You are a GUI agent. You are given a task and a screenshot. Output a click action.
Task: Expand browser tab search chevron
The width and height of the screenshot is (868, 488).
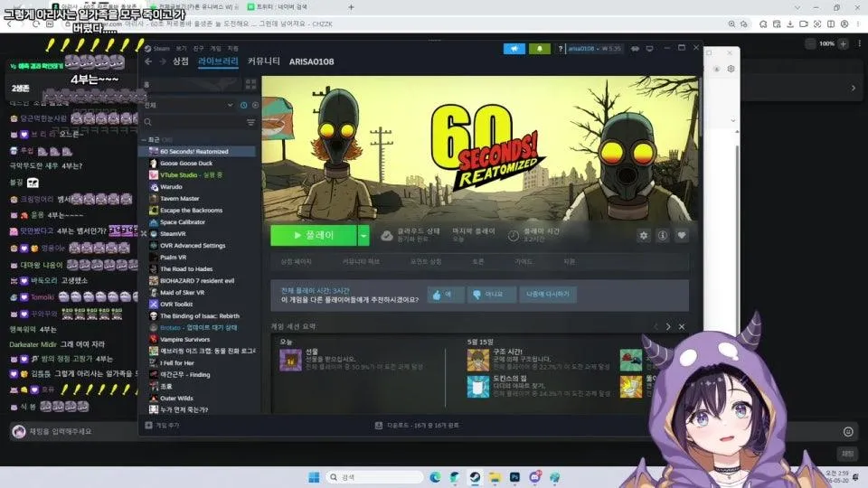(x=797, y=8)
